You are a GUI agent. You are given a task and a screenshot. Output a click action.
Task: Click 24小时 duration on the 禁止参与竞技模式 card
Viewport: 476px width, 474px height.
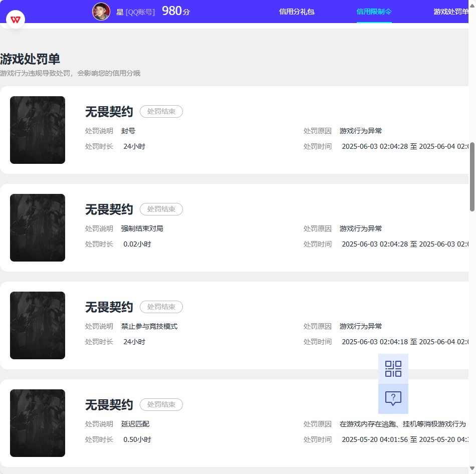(x=134, y=342)
